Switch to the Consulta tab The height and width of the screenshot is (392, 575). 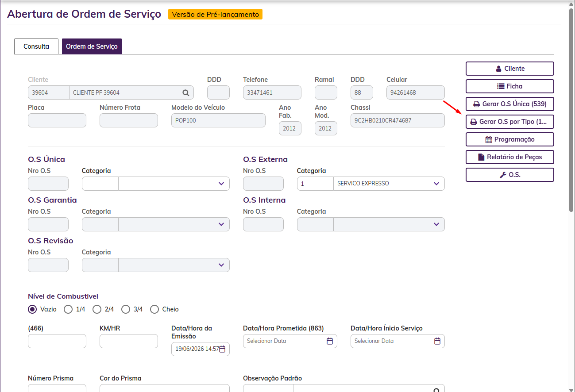coord(36,46)
